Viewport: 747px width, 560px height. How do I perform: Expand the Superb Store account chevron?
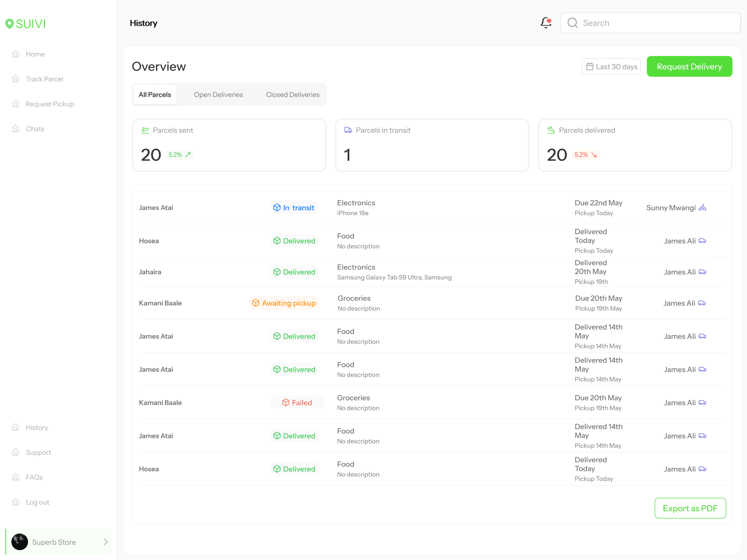[x=106, y=542]
